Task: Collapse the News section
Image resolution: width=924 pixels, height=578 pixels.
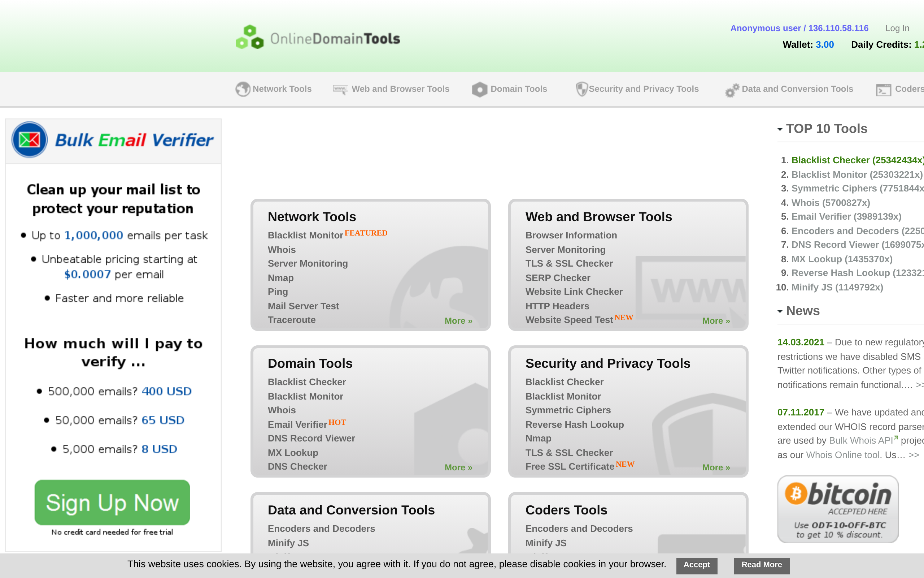Action: 780,311
